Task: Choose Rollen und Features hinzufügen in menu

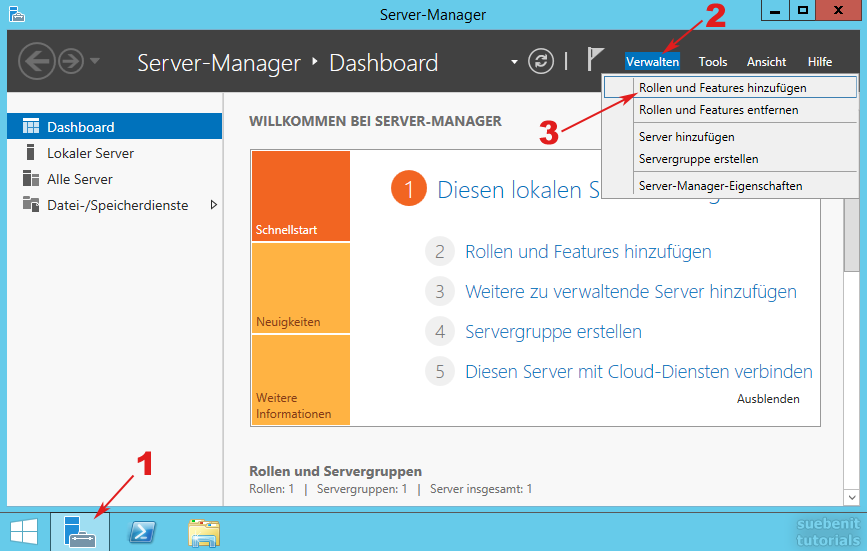Action: click(x=730, y=87)
